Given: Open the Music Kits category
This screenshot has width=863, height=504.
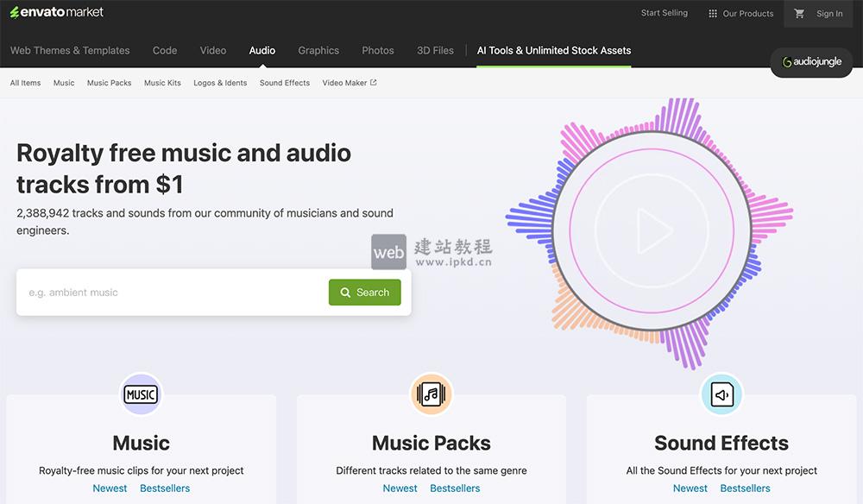Looking at the screenshot, I should [162, 82].
